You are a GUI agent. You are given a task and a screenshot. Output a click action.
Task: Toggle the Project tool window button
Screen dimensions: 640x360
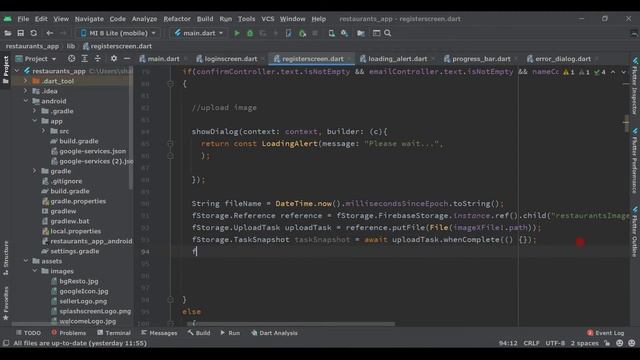tap(6, 70)
